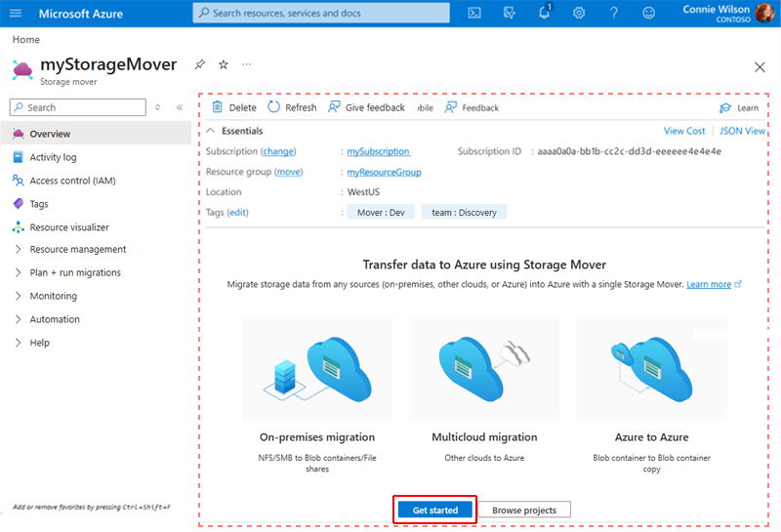Click the Mover : Dev tag

(x=381, y=212)
